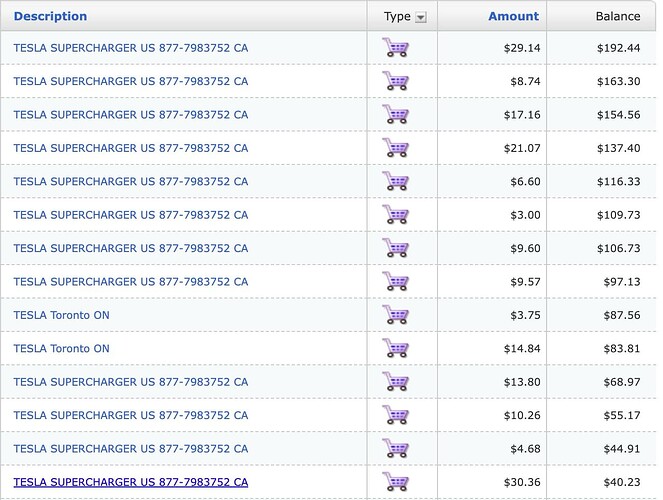Open Tesla Supercharger transaction for $9.60
663x500 pixels.
tap(131, 248)
